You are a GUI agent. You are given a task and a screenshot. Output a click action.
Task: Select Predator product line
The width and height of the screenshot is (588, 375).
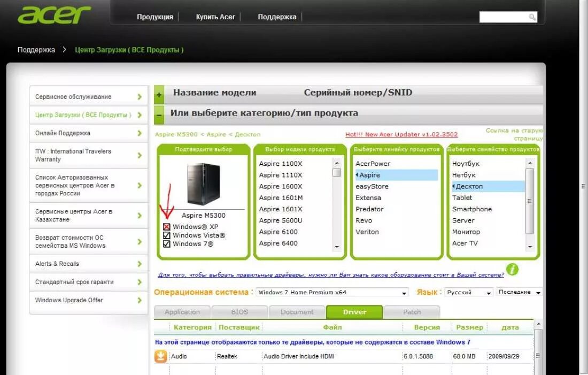tap(369, 209)
